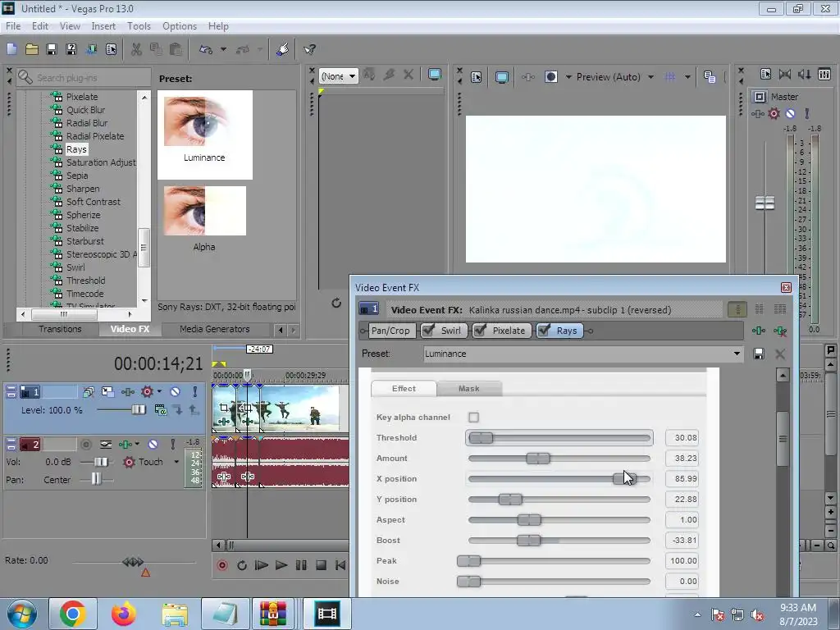Click the Loop Playback icon
The width and height of the screenshot is (840, 630).
[x=242, y=565]
